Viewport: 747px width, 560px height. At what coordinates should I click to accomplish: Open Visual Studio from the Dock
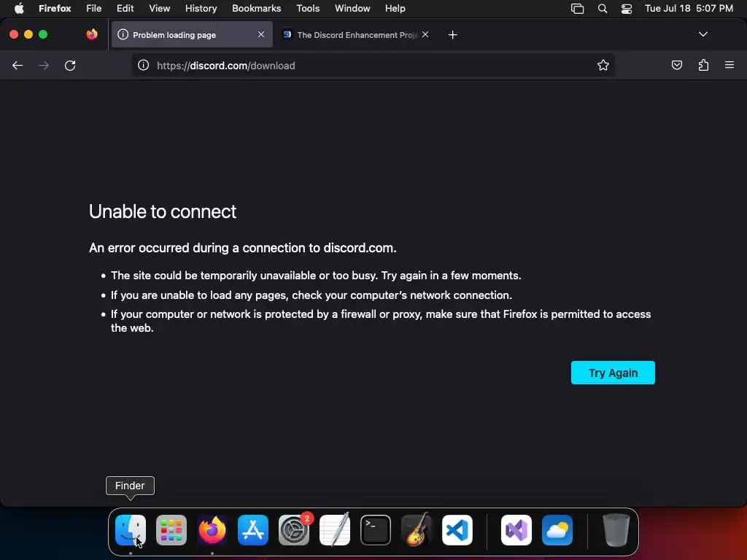(516, 529)
